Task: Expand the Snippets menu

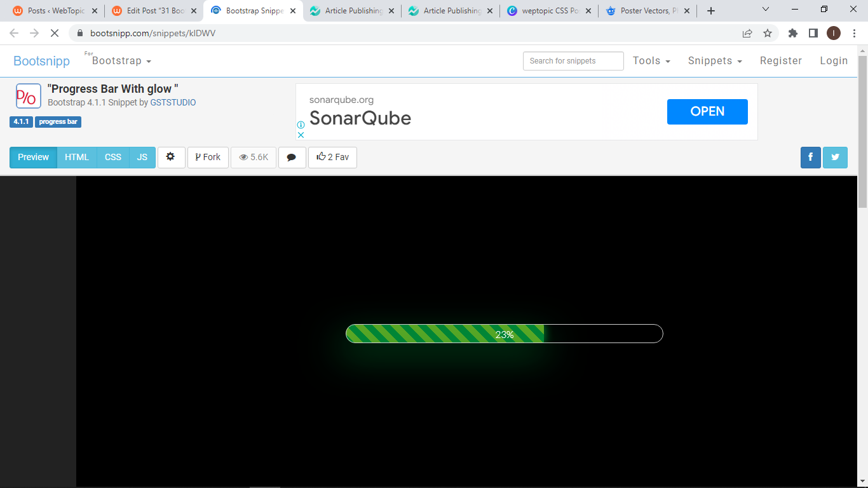Action: [x=714, y=60]
